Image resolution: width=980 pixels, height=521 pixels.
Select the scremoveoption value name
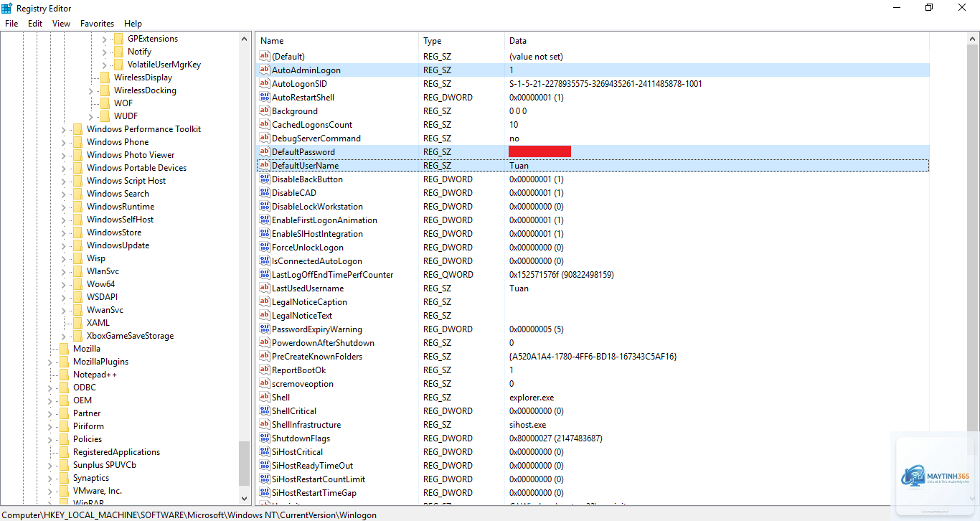(303, 383)
